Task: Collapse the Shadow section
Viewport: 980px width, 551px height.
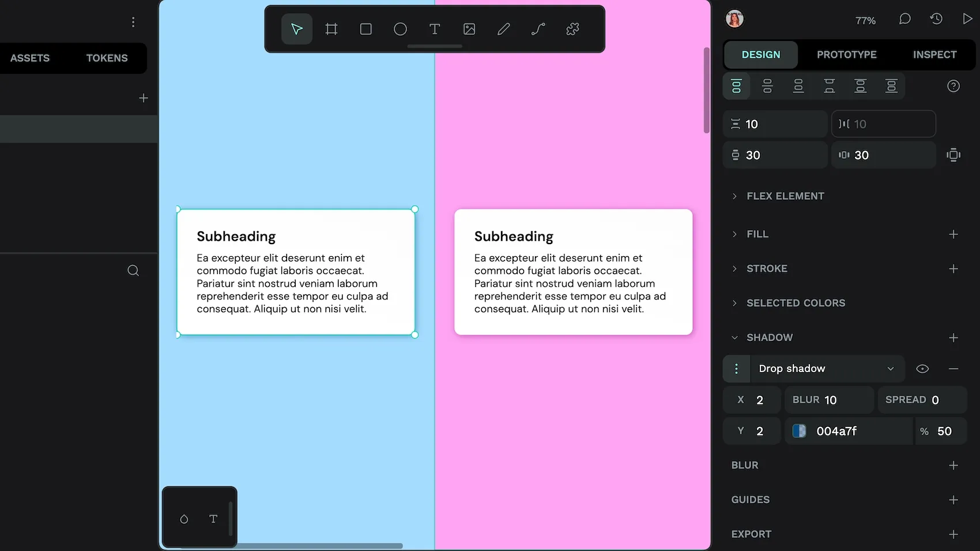Action: click(734, 338)
